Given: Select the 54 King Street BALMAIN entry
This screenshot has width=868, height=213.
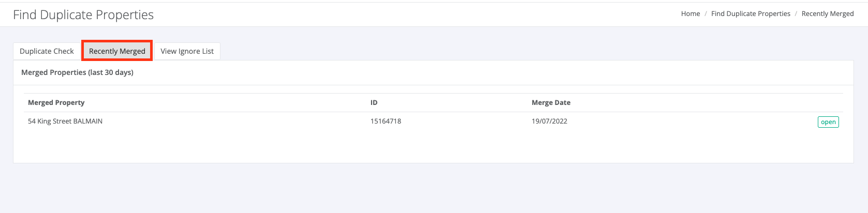Looking at the screenshot, I should [x=65, y=121].
